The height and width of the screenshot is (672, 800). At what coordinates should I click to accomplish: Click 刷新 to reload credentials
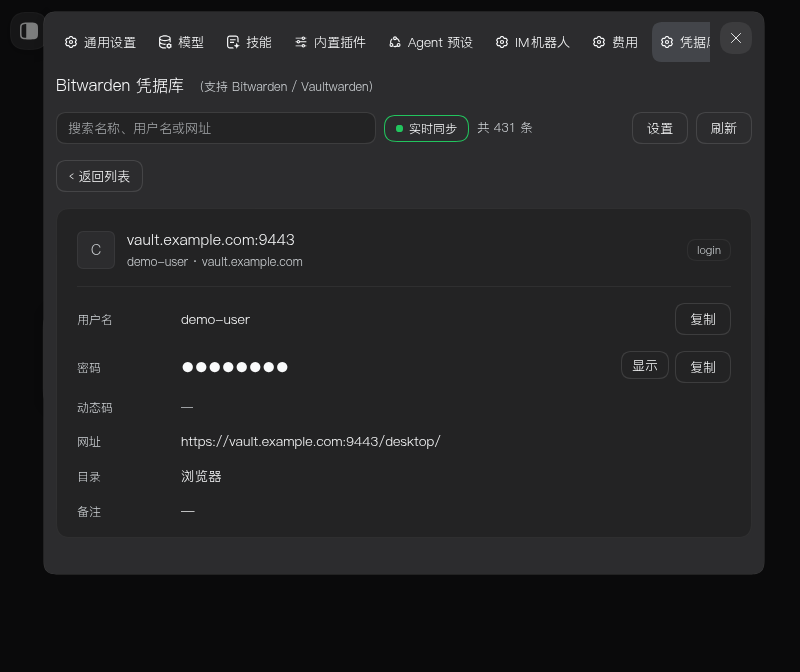(x=723, y=128)
